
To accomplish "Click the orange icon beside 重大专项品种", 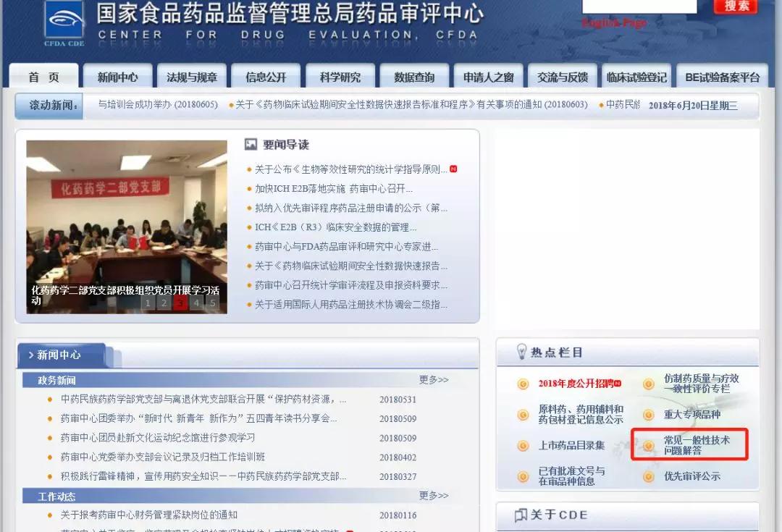I will tap(648, 415).
